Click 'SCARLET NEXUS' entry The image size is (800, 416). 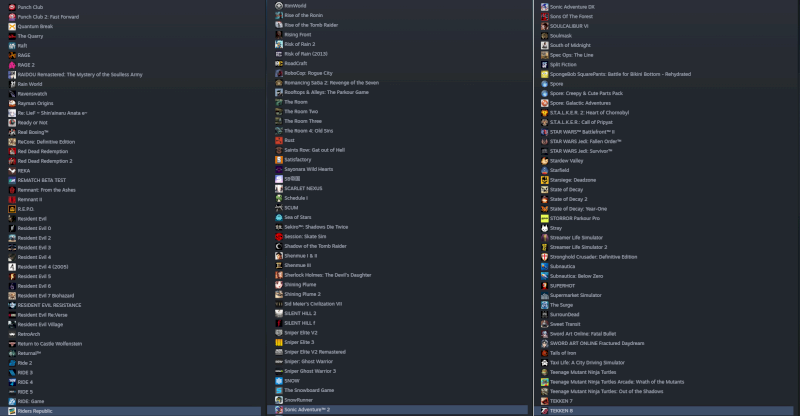[303, 188]
